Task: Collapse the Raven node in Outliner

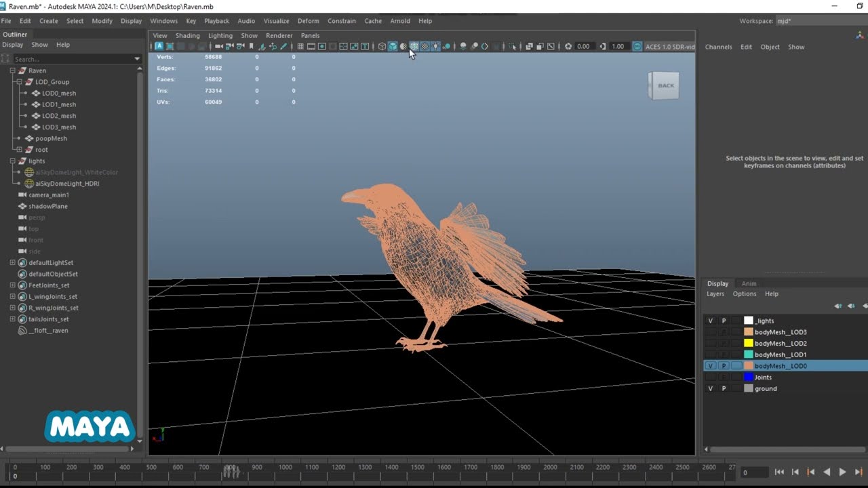Action: [12, 70]
